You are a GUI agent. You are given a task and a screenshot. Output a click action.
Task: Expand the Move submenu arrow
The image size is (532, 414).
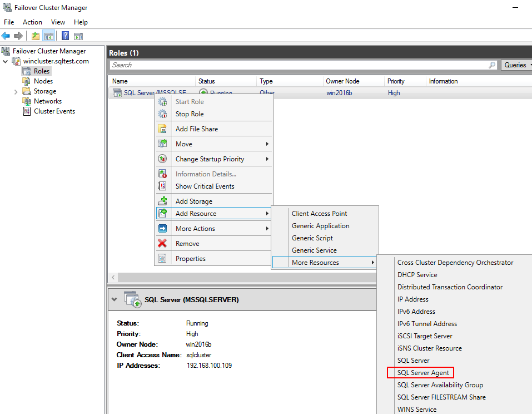(x=267, y=144)
